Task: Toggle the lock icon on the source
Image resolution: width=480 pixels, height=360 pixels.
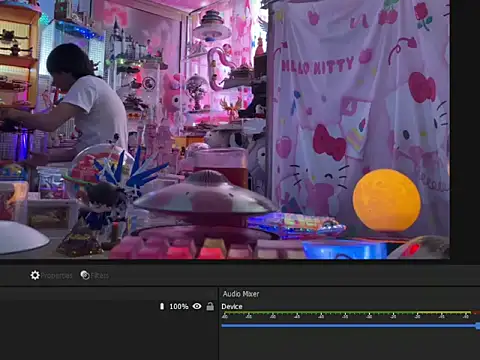Action: [210, 306]
